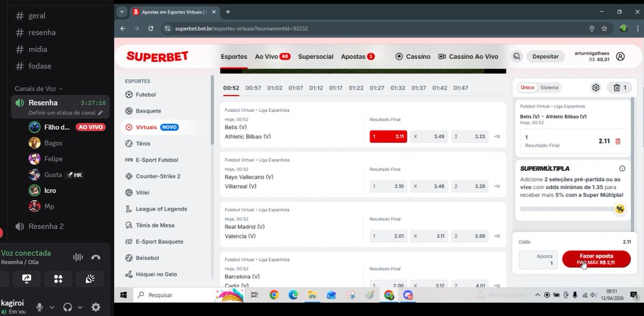
Task: Open Counter-Strike 2 category
Action: pos(152,176)
